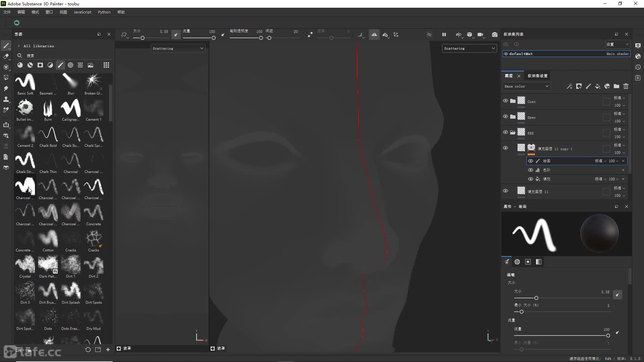Open right viewport Scattering dropdown

[469, 48]
